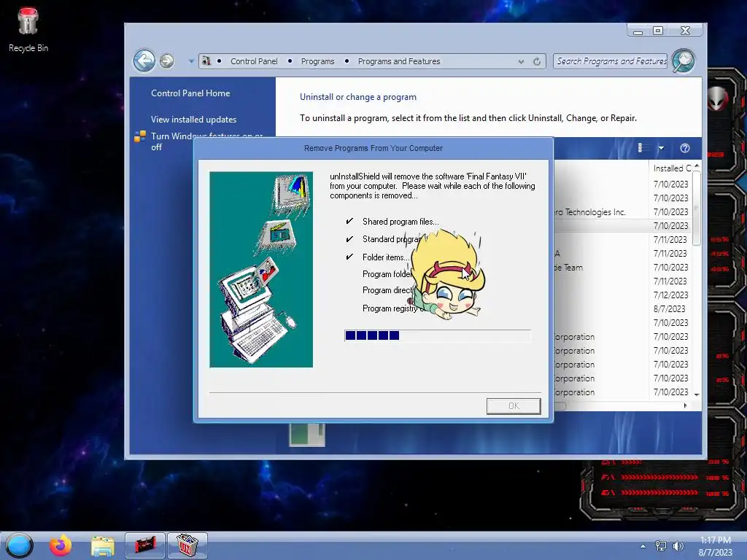Show hidden tray icons arrow

coord(643,546)
